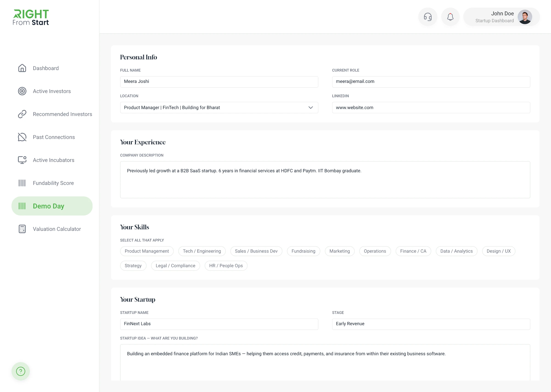
Task: Toggle the Fundraising skill chip
Action: click(303, 251)
